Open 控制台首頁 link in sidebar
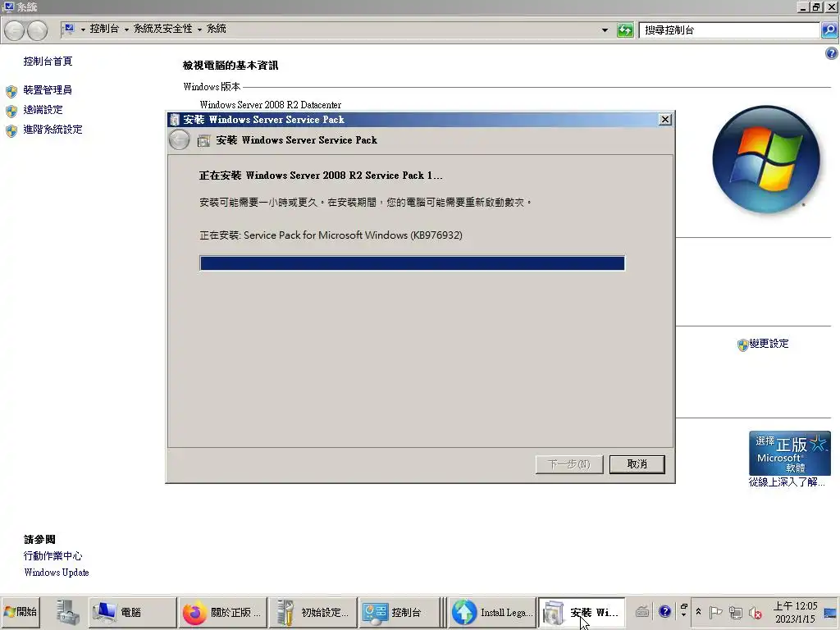The height and width of the screenshot is (630, 840). pos(48,61)
